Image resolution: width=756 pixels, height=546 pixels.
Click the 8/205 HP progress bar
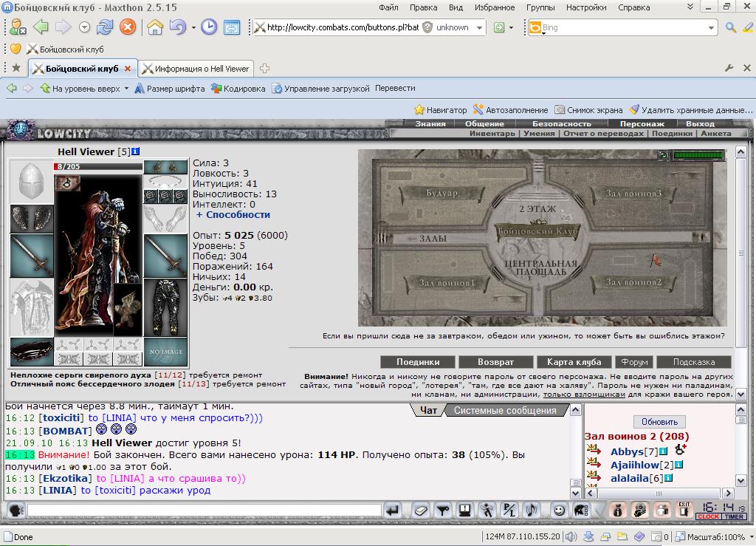point(98,166)
